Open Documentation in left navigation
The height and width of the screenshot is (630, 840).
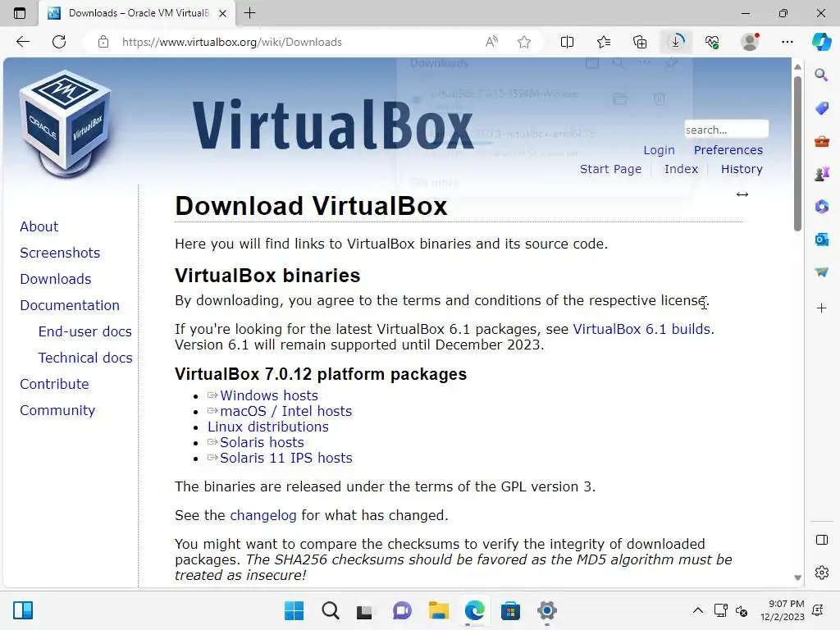point(70,305)
